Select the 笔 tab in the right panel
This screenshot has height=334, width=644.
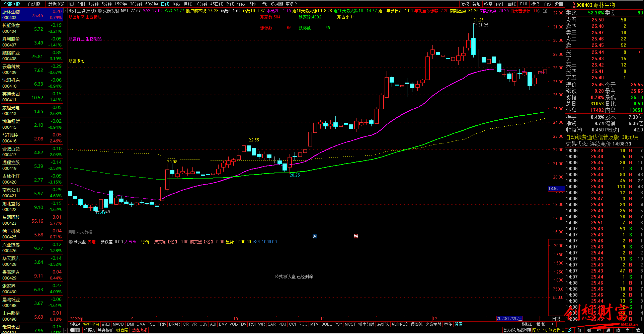(x=570, y=330)
